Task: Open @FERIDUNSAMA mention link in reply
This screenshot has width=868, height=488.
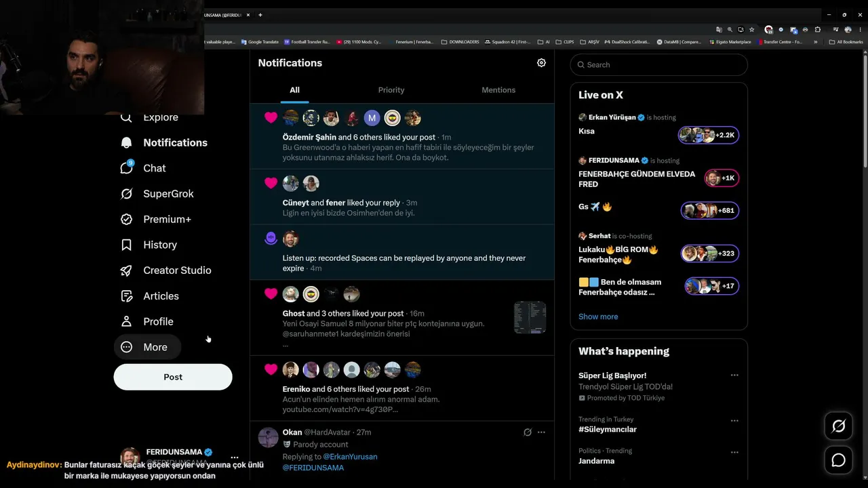Action: point(313,468)
